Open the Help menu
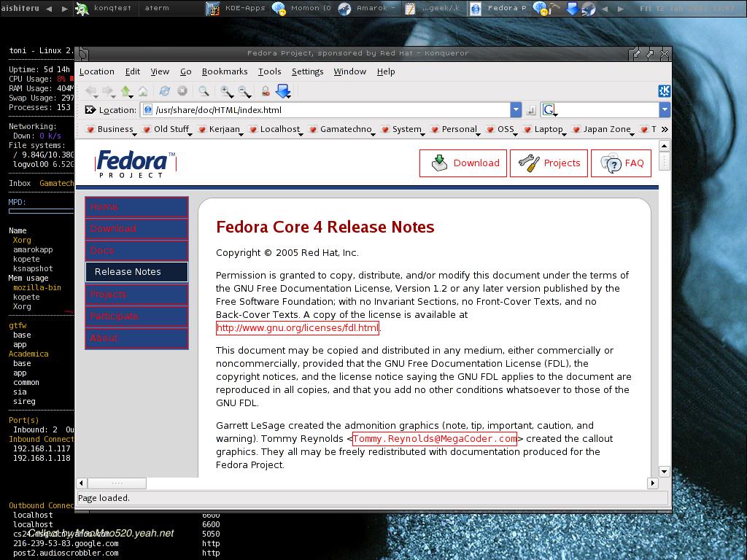747x560 pixels. [386, 71]
